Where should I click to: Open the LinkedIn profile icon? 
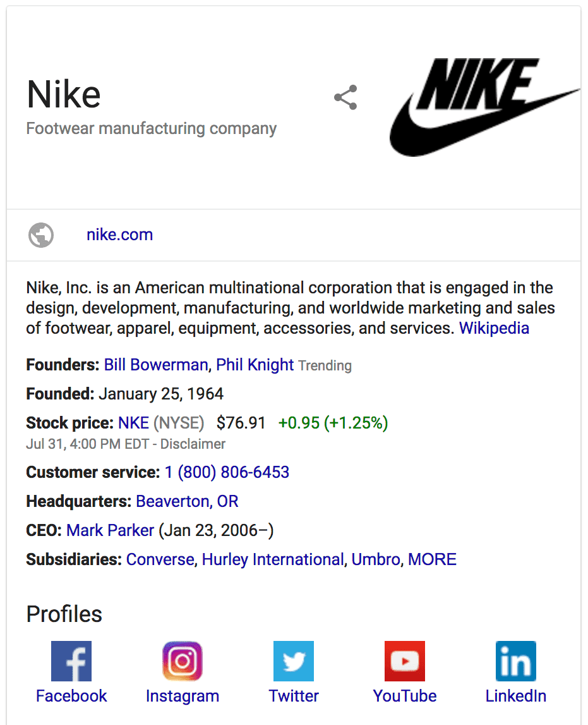point(516,661)
